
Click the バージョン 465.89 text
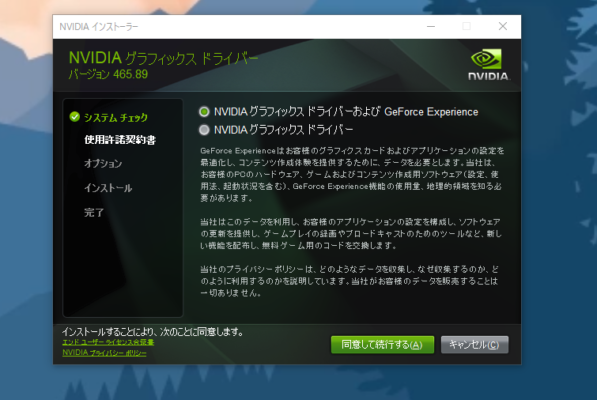(x=108, y=74)
